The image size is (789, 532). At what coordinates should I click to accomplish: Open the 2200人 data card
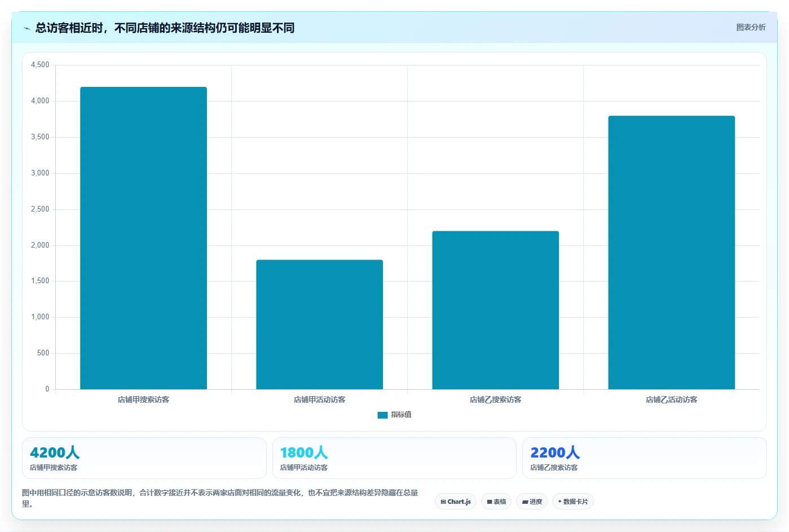pyautogui.click(x=644, y=458)
